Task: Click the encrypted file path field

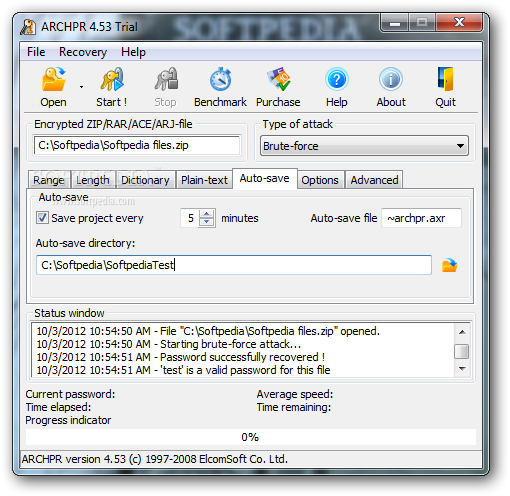Action: pyautogui.click(x=137, y=145)
